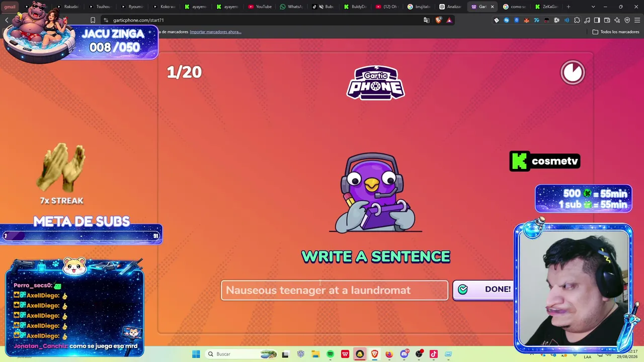This screenshot has height=362, width=644.
Task: Open Discord from the taskbar
Action: (x=404, y=354)
